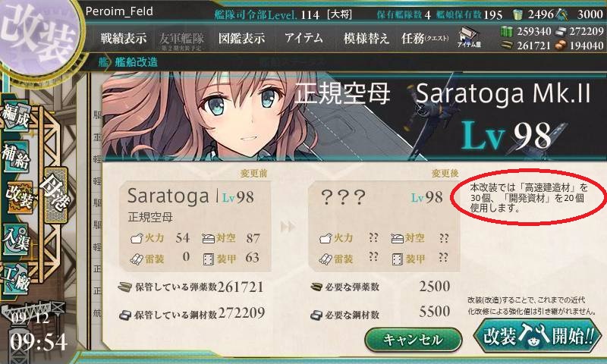Open the 任務 quest menu
This screenshot has height=364, width=607.
click(425, 38)
